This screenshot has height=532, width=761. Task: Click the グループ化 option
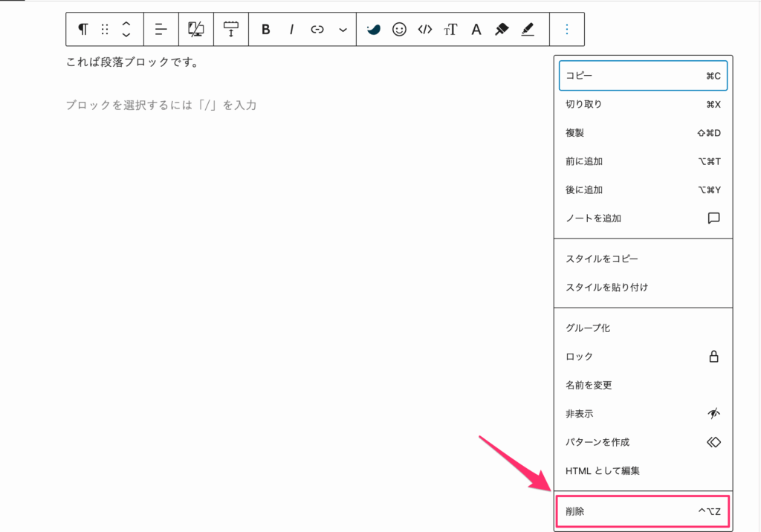tap(643, 327)
